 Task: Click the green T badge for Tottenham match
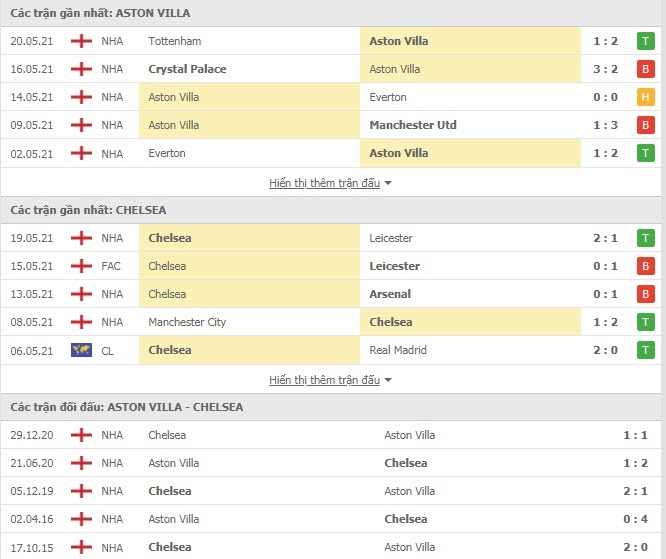pos(646,41)
